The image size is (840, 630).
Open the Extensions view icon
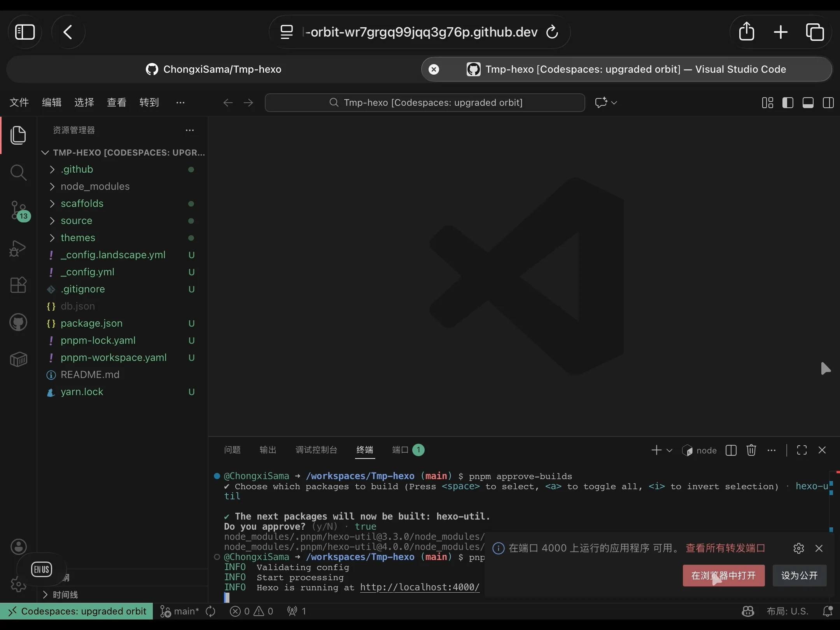click(18, 285)
